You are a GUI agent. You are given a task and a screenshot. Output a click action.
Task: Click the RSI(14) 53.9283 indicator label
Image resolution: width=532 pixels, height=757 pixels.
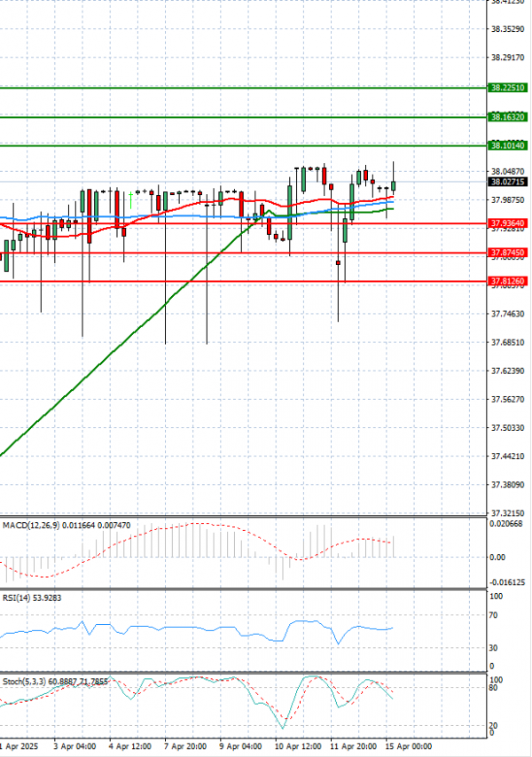32,597
